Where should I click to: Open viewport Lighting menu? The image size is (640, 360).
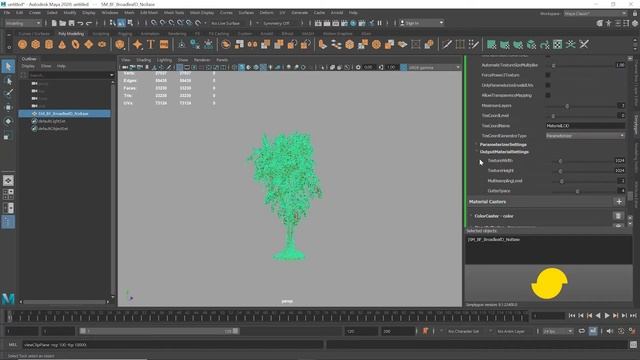point(164,60)
